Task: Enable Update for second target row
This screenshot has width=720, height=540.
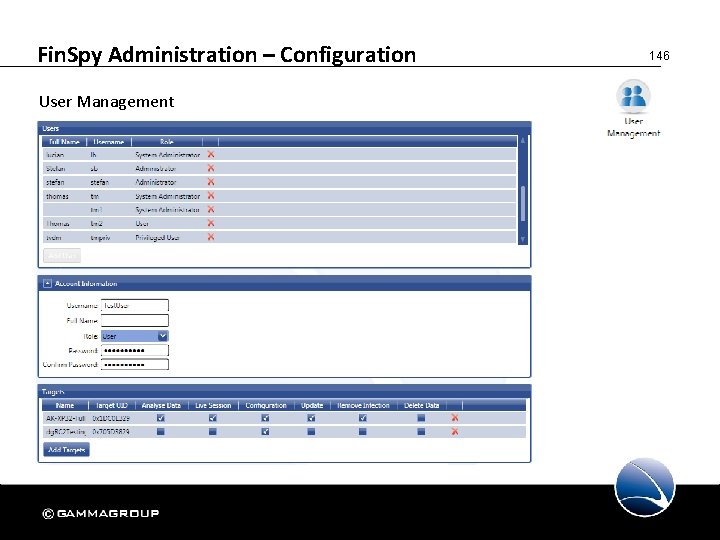Action: click(311, 432)
